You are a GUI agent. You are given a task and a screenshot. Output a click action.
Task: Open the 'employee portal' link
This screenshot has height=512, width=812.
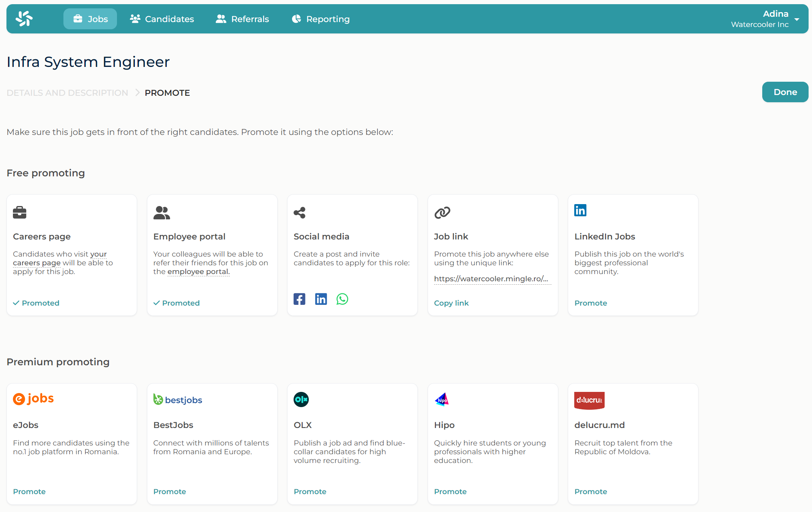click(x=199, y=272)
